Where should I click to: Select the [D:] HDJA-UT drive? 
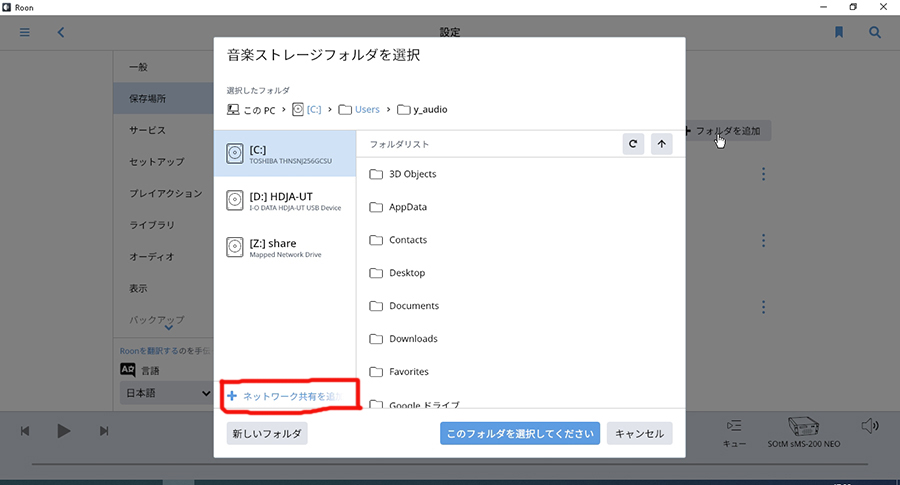285,201
